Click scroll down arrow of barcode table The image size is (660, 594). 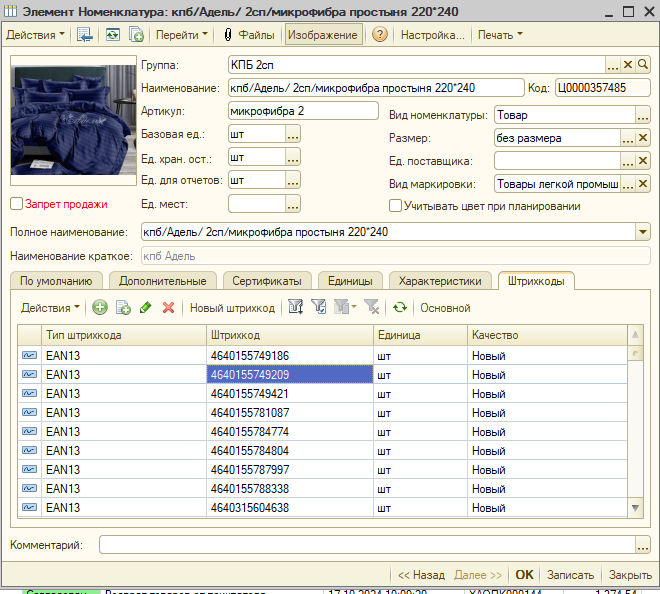pyautogui.click(x=635, y=508)
